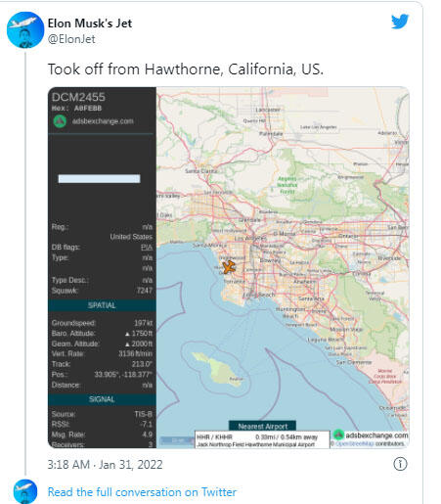441x504 pixels.
Task: Click the OpenStreetMap contributors link
Action: coord(354,443)
